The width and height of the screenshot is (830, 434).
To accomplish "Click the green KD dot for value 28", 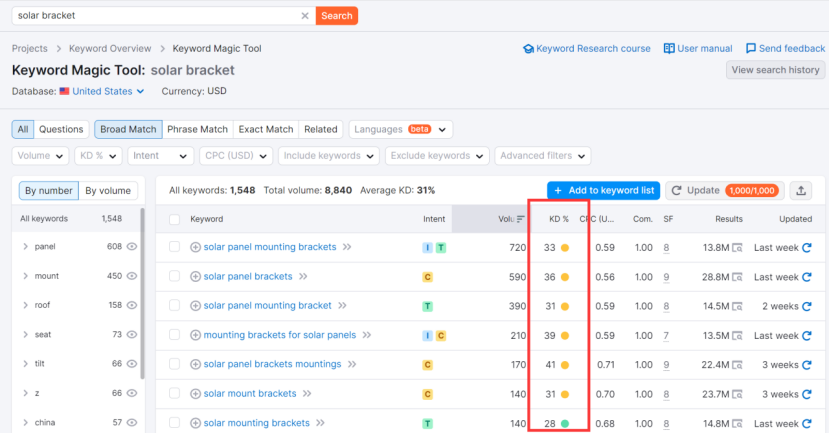I will pyautogui.click(x=565, y=423).
